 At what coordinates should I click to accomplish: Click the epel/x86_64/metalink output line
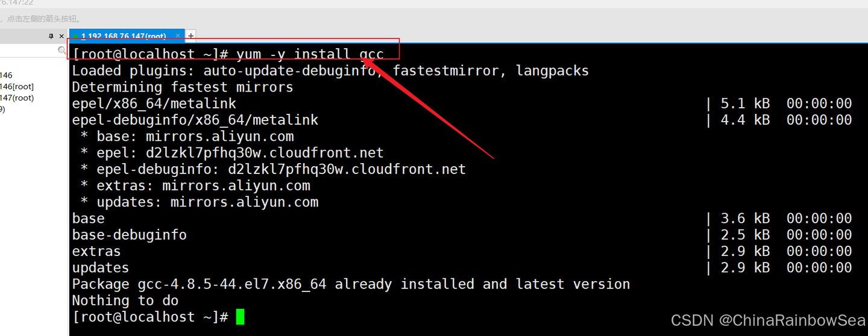click(154, 104)
